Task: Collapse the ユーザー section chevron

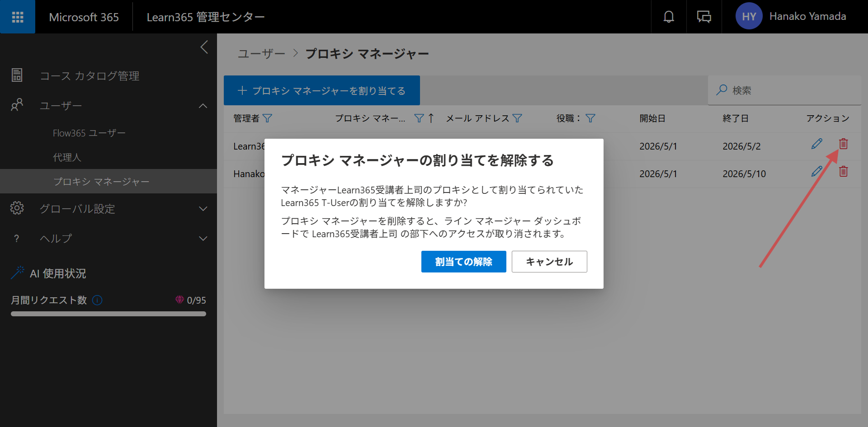Action: click(x=203, y=106)
